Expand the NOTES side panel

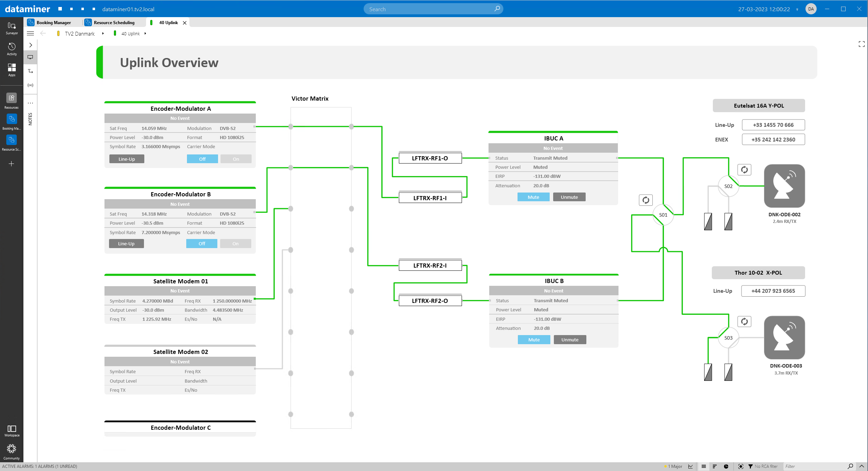coord(30,119)
